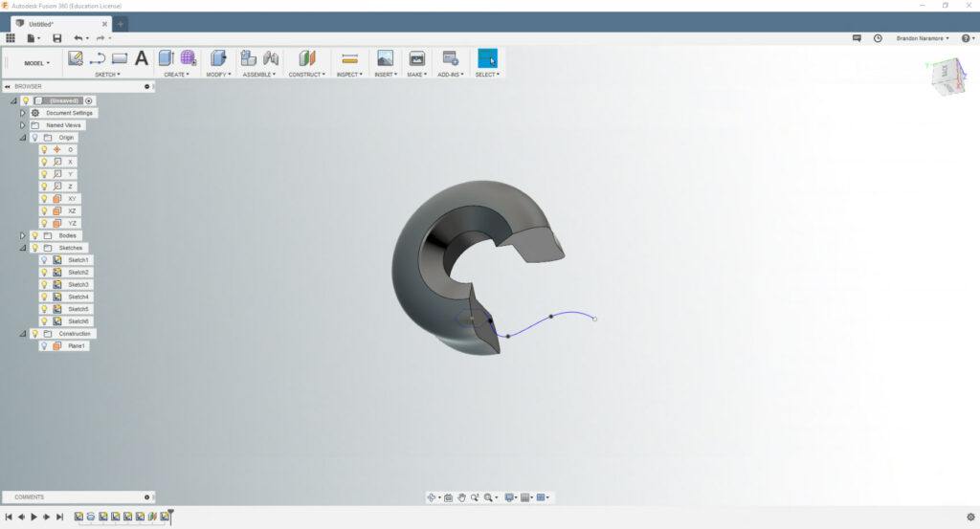Choose the Line sketch tool
This screenshot has height=529, width=980.
[98, 58]
